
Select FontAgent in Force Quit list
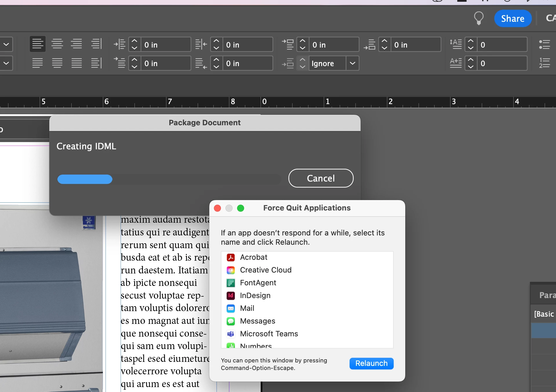(307, 283)
